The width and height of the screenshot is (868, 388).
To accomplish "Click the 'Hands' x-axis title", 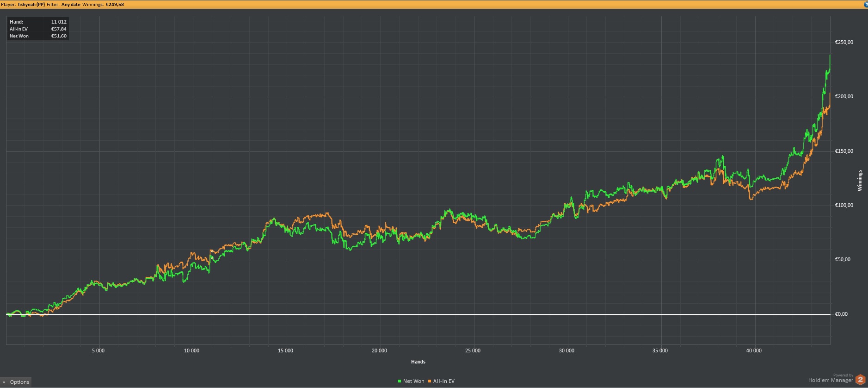I will point(418,362).
